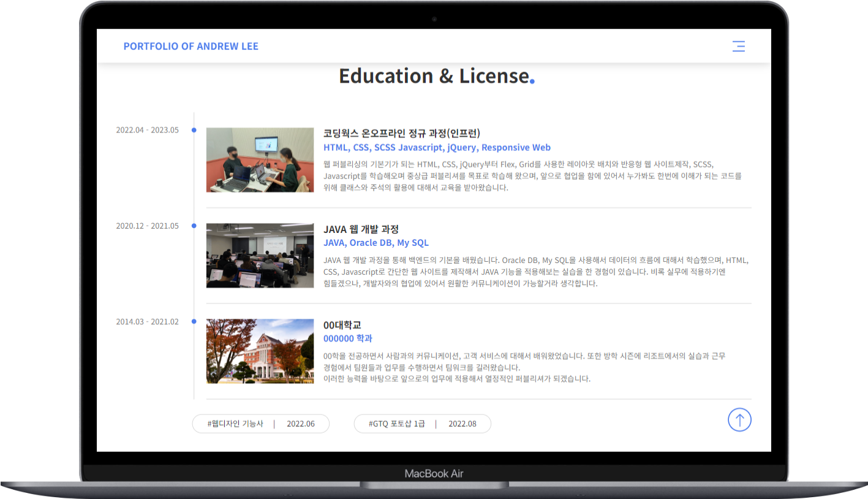The width and height of the screenshot is (868, 499).
Task: Click the scroll-to-top arrow button
Action: pyautogui.click(x=739, y=420)
